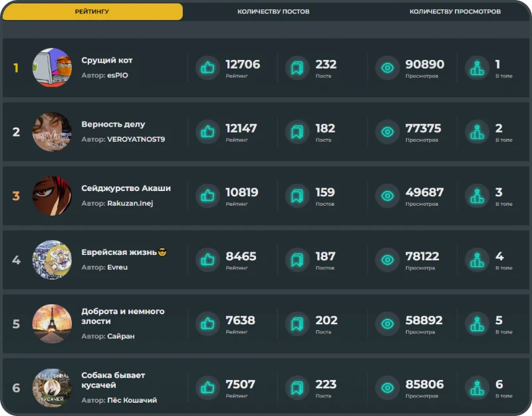Open the Еврейская жизнь title
Screen dimensions: 532x416
pos(124,252)
